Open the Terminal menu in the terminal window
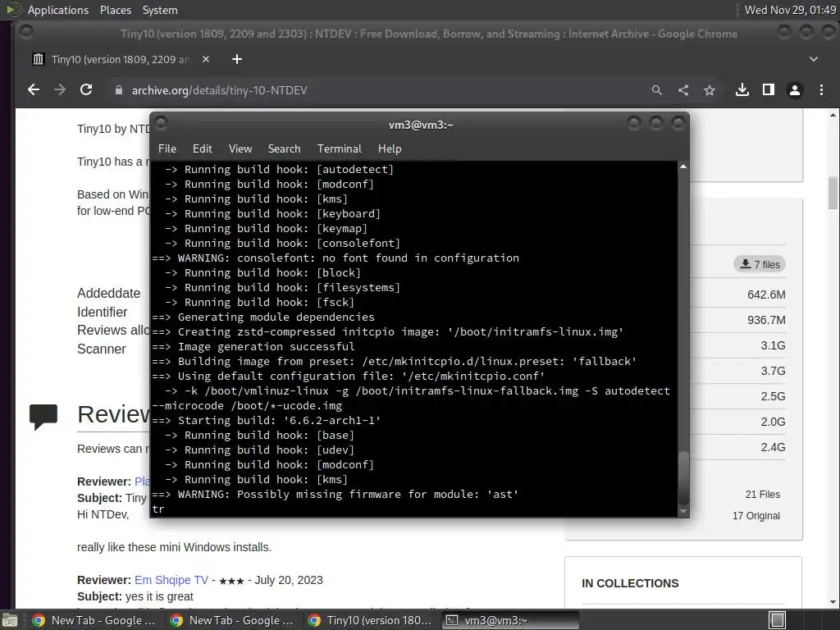The image size is (840, 630). (x=339, y=148)
